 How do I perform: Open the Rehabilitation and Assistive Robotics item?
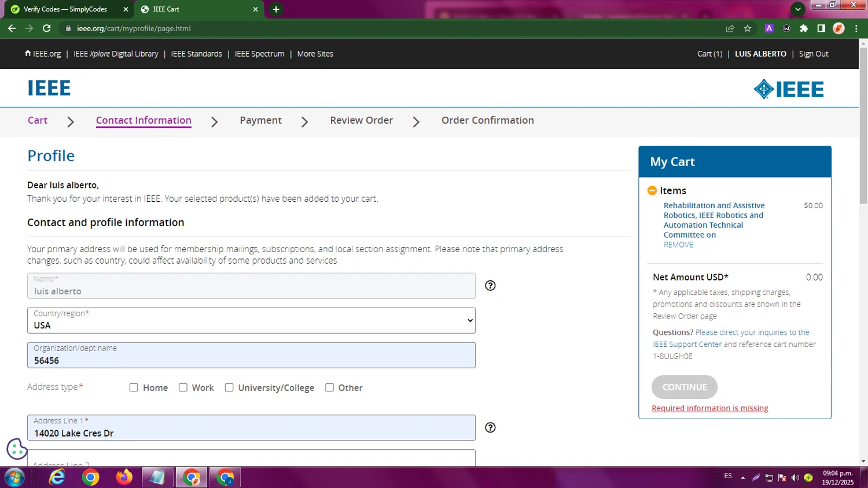[714, 220]
